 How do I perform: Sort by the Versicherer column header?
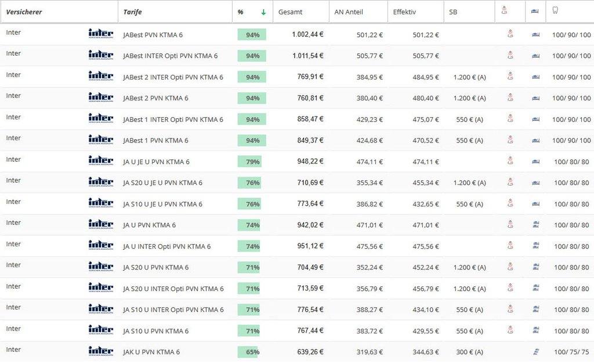tap(24, 12)
